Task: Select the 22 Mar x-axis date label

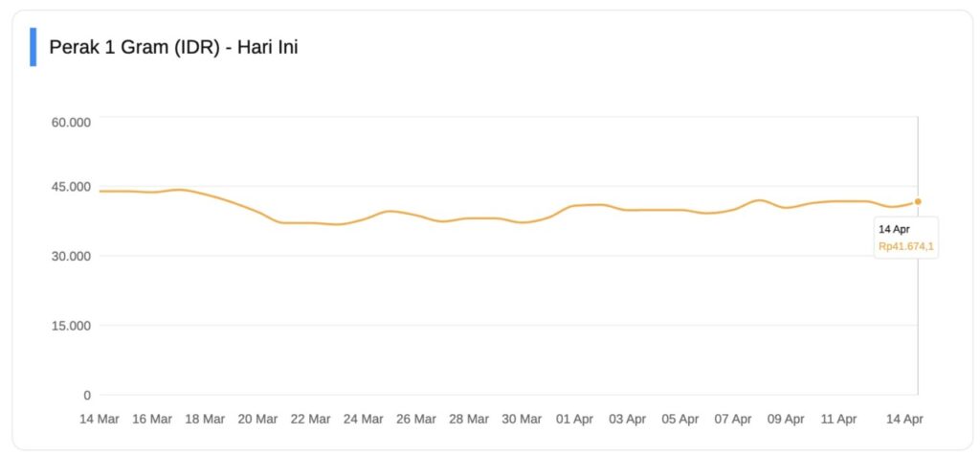Action: (x=311, y=420)
